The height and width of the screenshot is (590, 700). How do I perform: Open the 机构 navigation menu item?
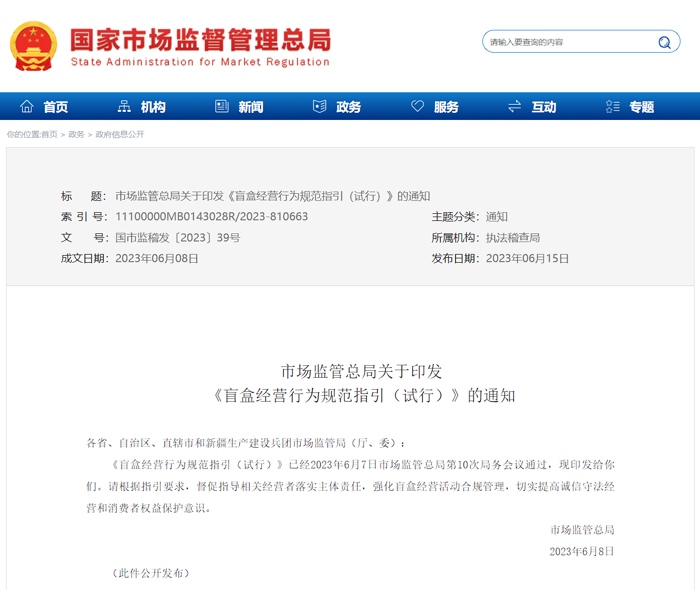pyautogui.click(x=153, y=107)
